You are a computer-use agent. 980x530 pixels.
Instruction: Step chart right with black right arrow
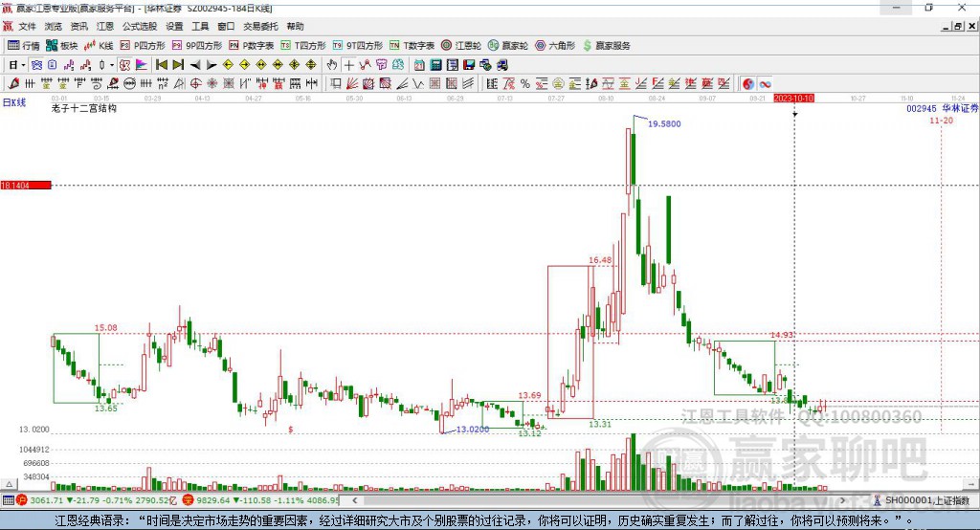point(212,65)
